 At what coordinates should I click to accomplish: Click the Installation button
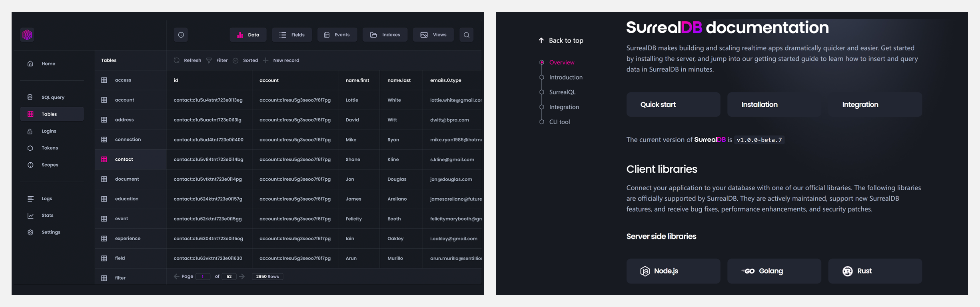pos(774,104)
